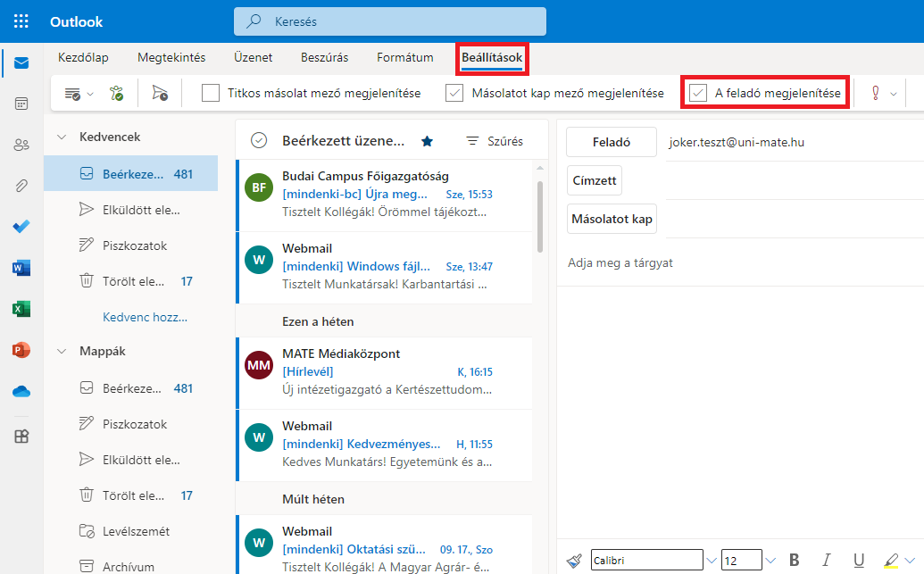The width and height of the screenshot is (924, 574).
Task: Launch Excel from the sidebar
Action: tap(21, 309)
